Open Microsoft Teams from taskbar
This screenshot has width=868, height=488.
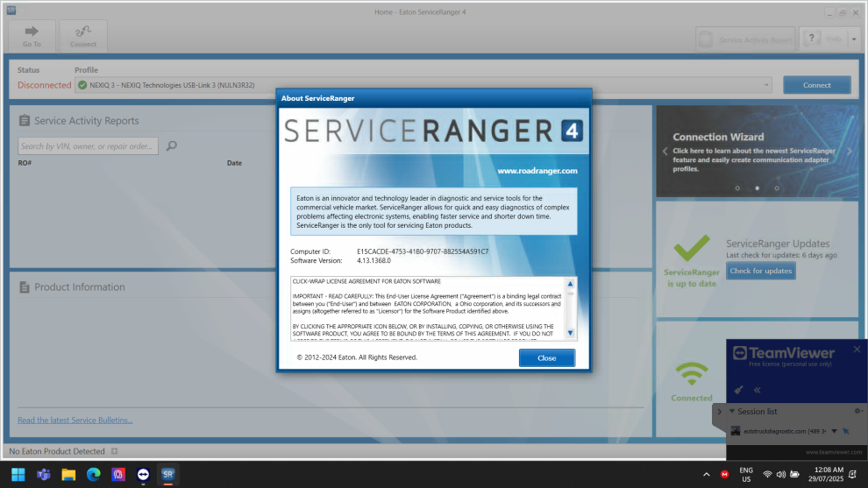click(x=43, y=475)
